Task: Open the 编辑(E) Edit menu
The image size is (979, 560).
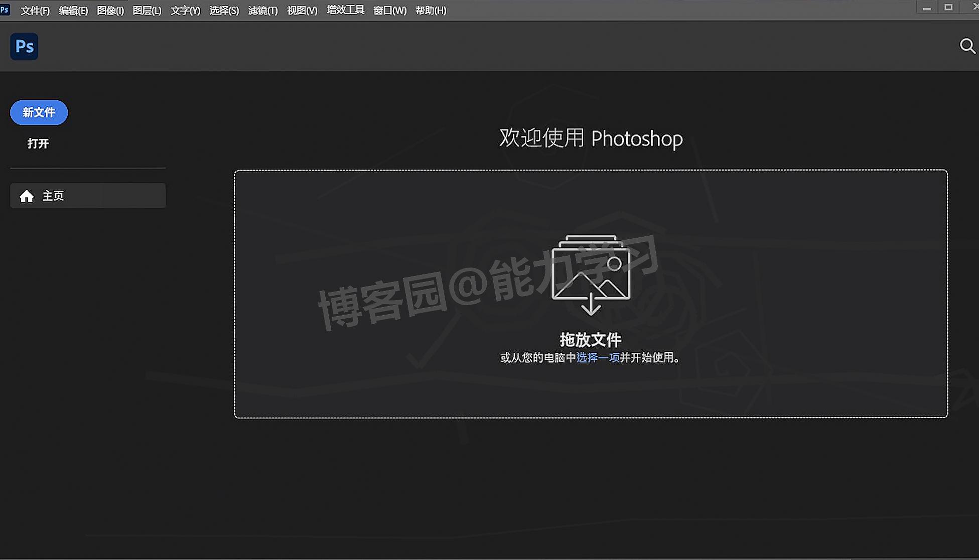Action: click(x=73, y=11)
